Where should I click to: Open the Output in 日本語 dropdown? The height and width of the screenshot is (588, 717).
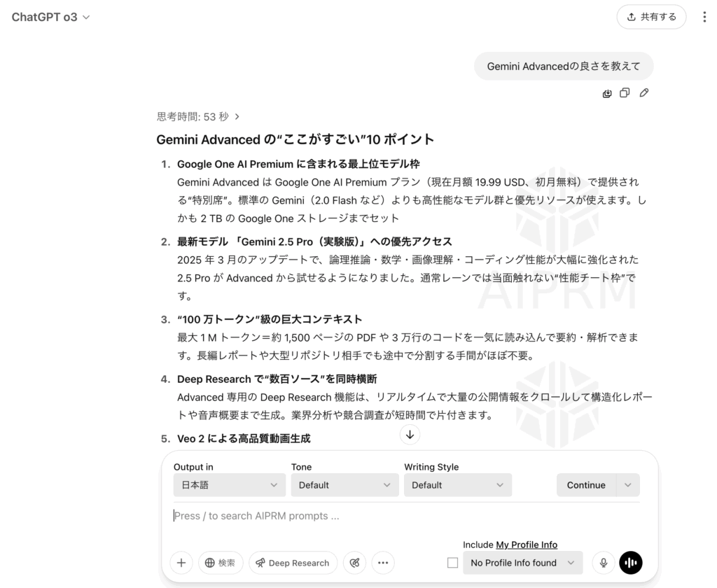tap(230, 485)
